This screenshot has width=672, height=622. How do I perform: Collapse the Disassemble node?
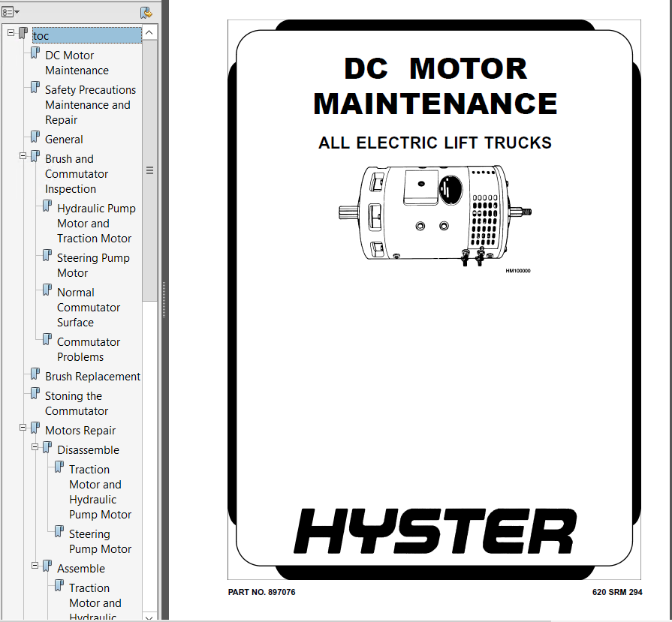point(35,447)
